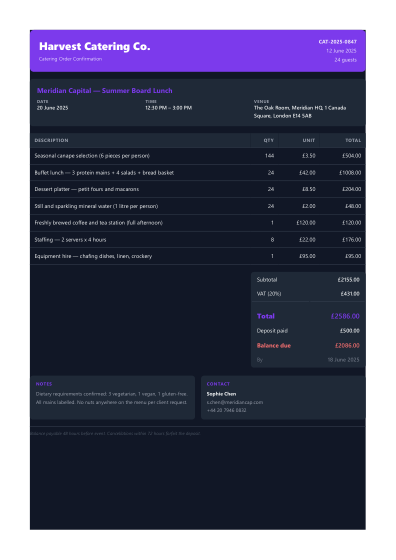Click the deposit amount £500.00
Viewport: 396px width, 560px height.
350,331
